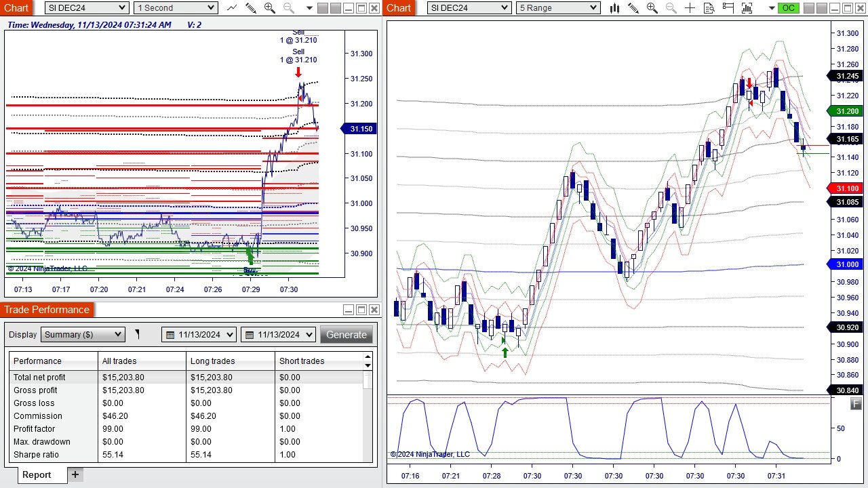Screen dimensions: 868x488
Task: Add a new tab with plus button
Action: tap(75, 474)
